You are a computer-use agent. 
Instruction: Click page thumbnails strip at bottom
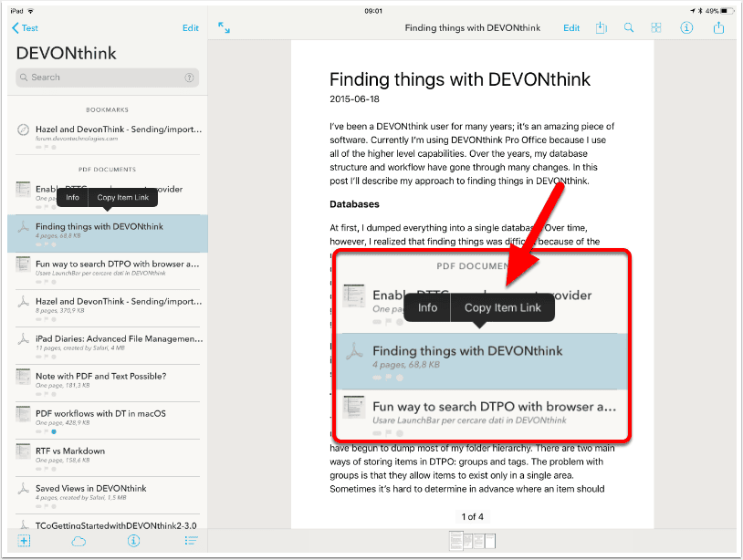point(473,541)
